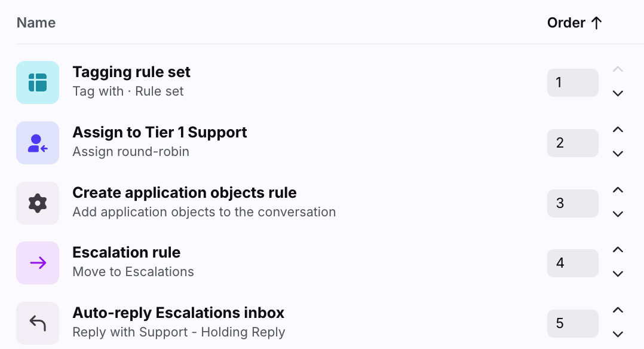
Task: Click the purple arrow Escalation rule icon
Action: tap(38, 263)
